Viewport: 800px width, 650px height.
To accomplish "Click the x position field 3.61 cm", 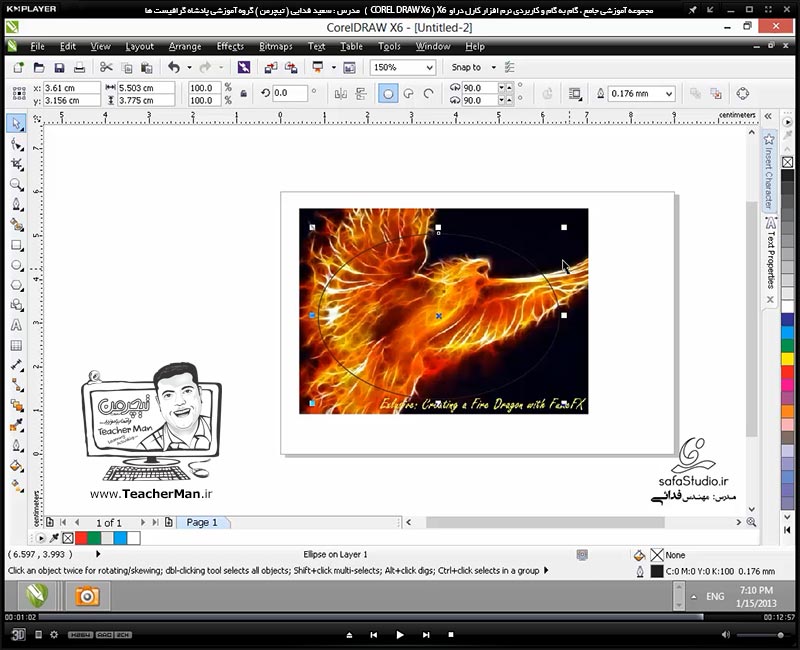I will (x=71, y=88).
